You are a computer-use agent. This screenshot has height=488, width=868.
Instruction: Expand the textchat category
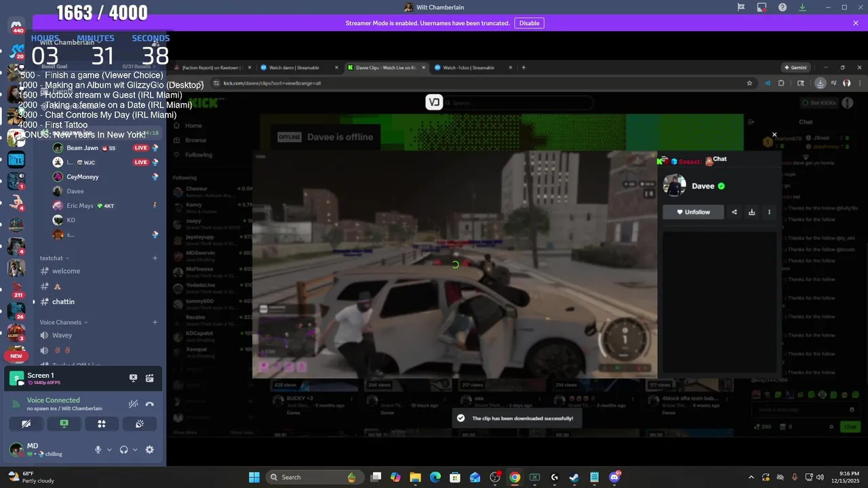[x=54, y=258]
